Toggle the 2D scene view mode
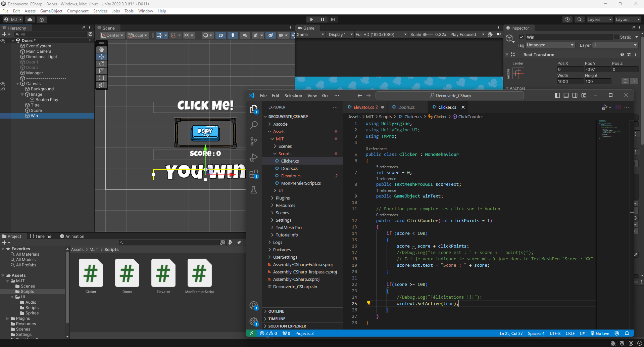The height and width of the screenshot is (347, 644). tap(220, 35)
